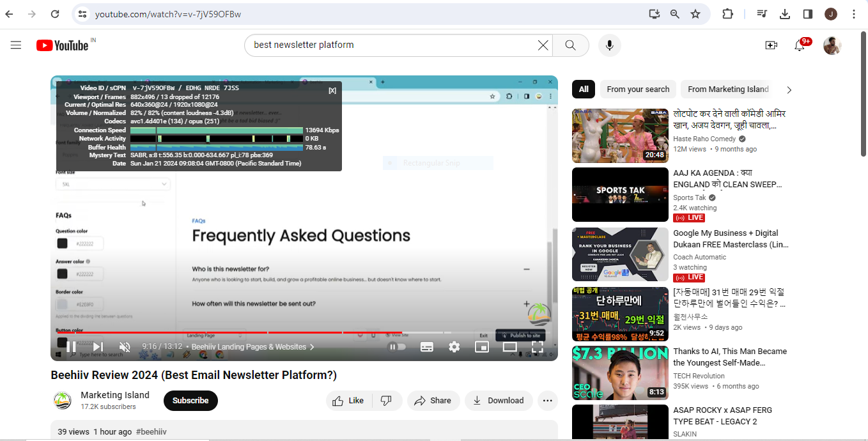Expand chapter Beehiiv Landing Pages & Websites
The image size is (868, 441).
(253, 346)
